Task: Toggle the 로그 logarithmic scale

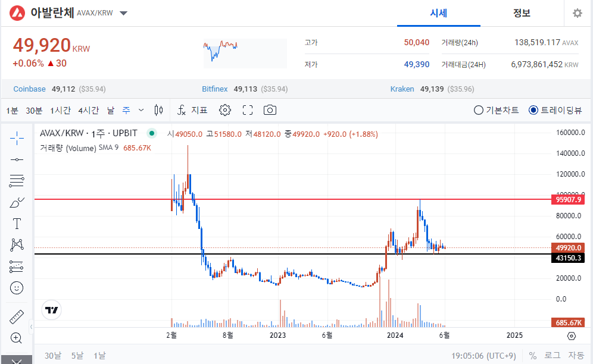Action: (x=552, y=355)
